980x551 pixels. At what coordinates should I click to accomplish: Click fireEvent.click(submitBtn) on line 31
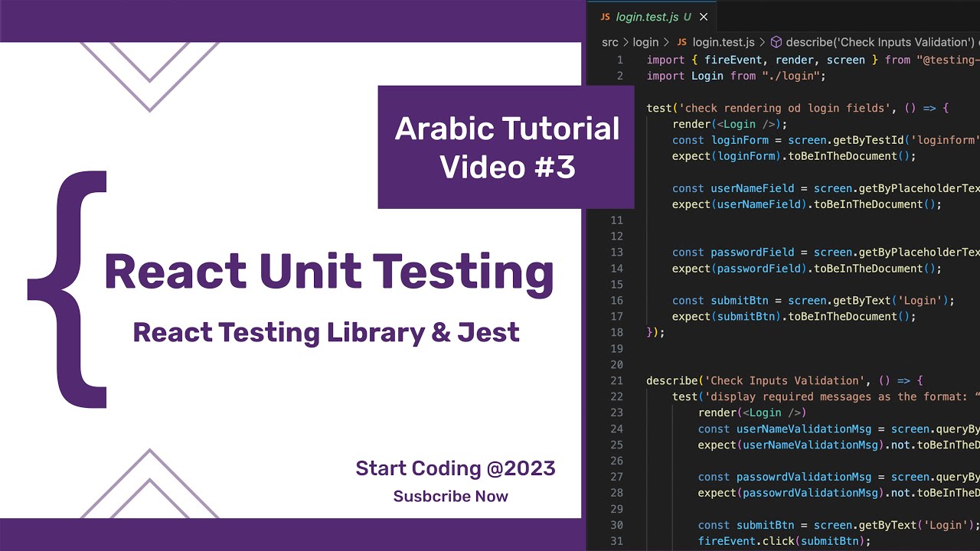(x=784, y=541)
